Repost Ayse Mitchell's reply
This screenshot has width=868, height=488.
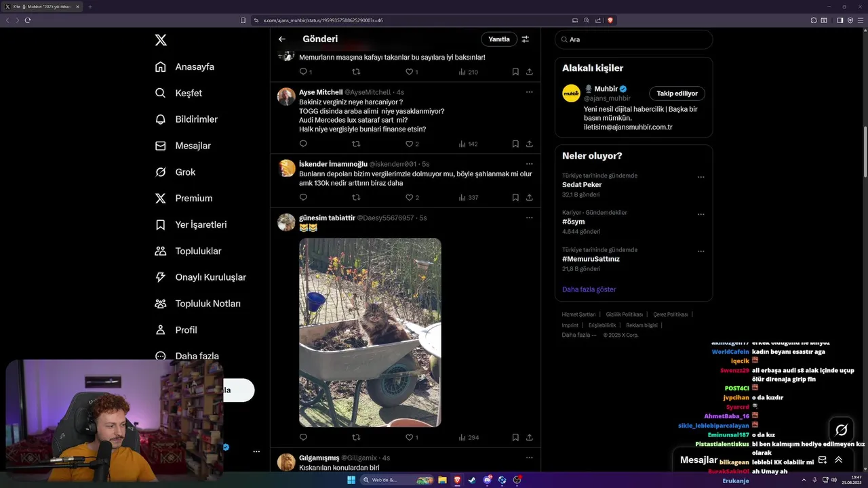tap(356, 144)
